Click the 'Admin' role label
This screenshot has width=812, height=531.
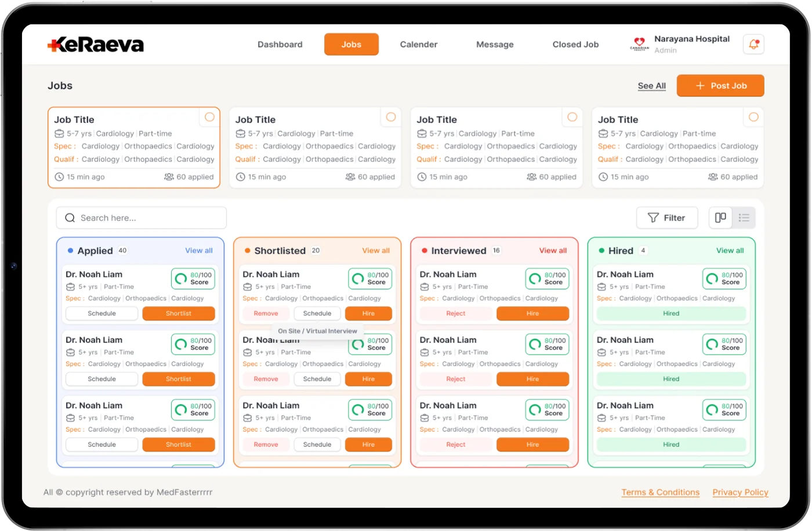pos(665,50)
